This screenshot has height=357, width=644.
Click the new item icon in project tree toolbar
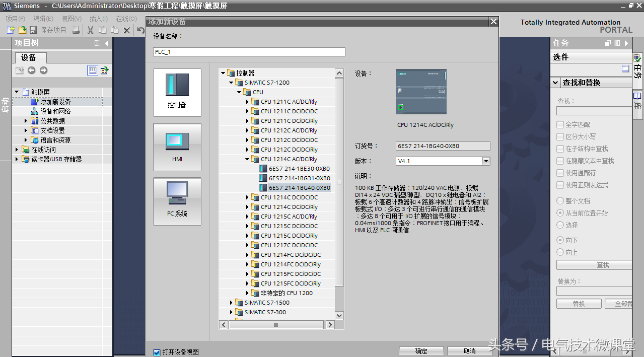(19, 70)
